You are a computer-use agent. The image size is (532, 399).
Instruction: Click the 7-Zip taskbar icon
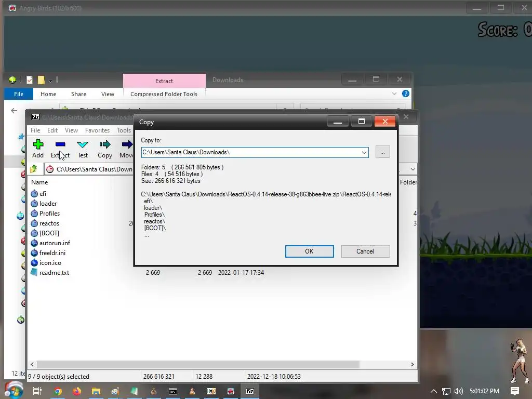tap(250, 391)
